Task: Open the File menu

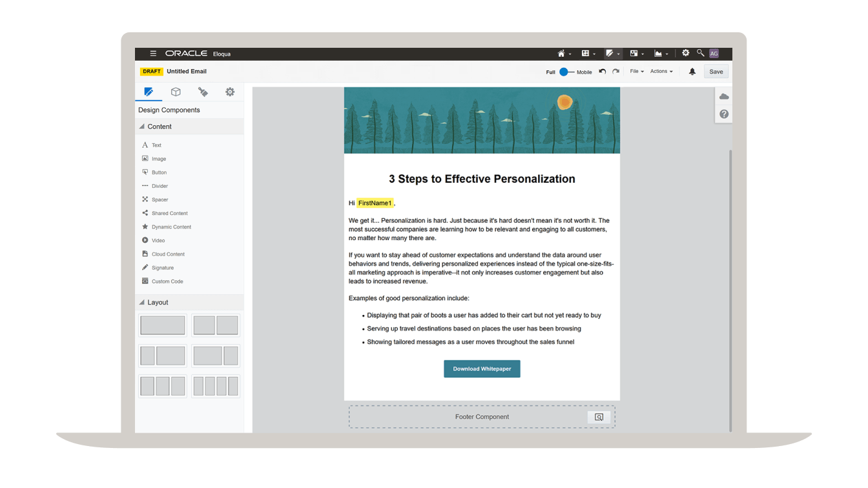Action: click(635, 71)
